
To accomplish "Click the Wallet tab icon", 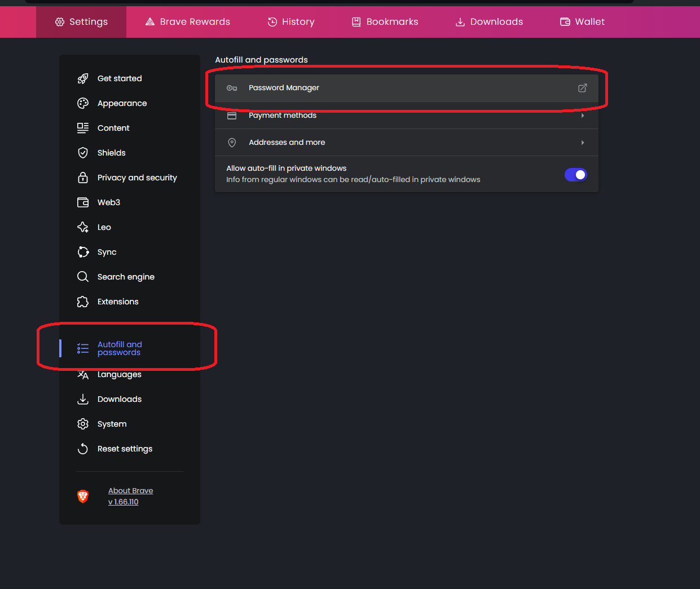I will coord(565,22).
